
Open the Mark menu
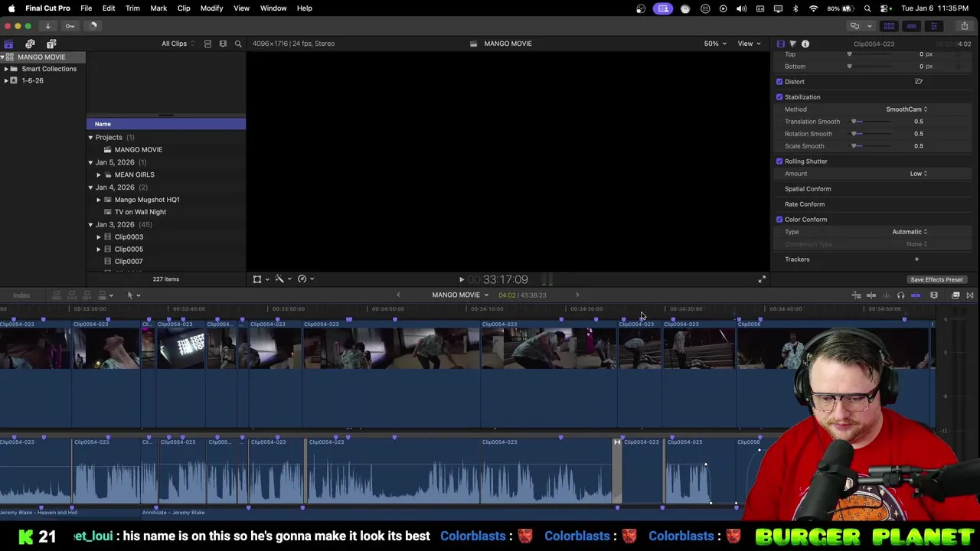(x=158, y=8)
